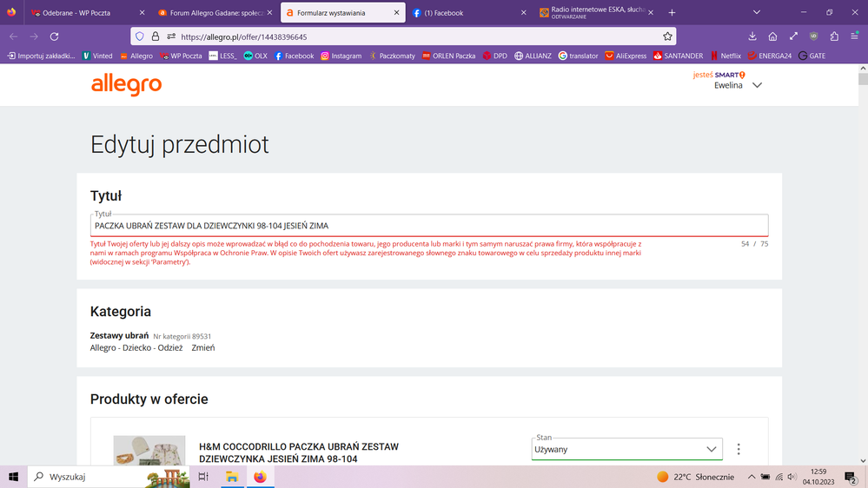The height and width of the screenshot is (488, 868).
Task: Open the weather 22°C Słonecznie widget
Action: (x=695, y=477)
